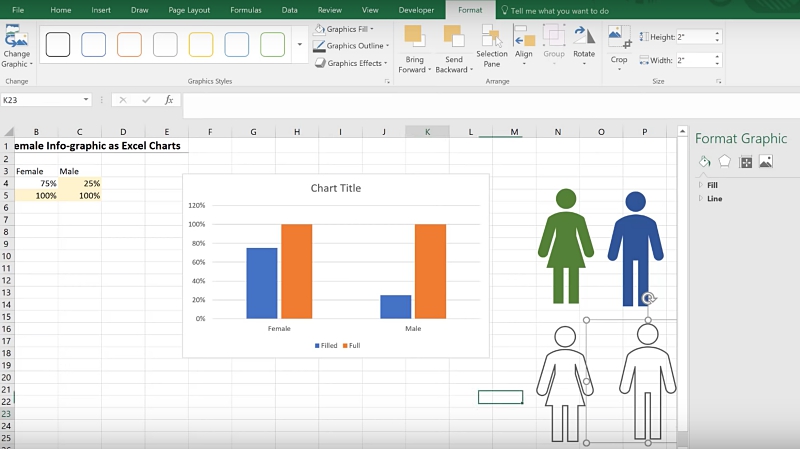Click the Filled legend entry

(x=326, y=345)
